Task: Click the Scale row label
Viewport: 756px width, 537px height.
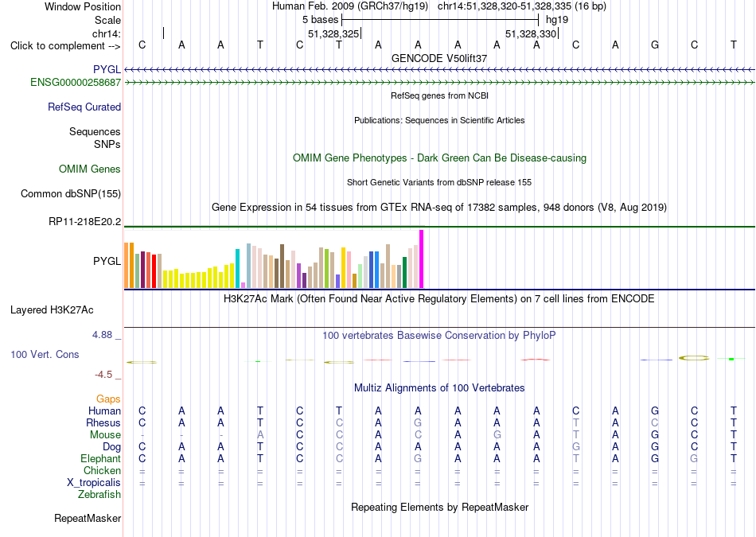Action: (107, 20)
